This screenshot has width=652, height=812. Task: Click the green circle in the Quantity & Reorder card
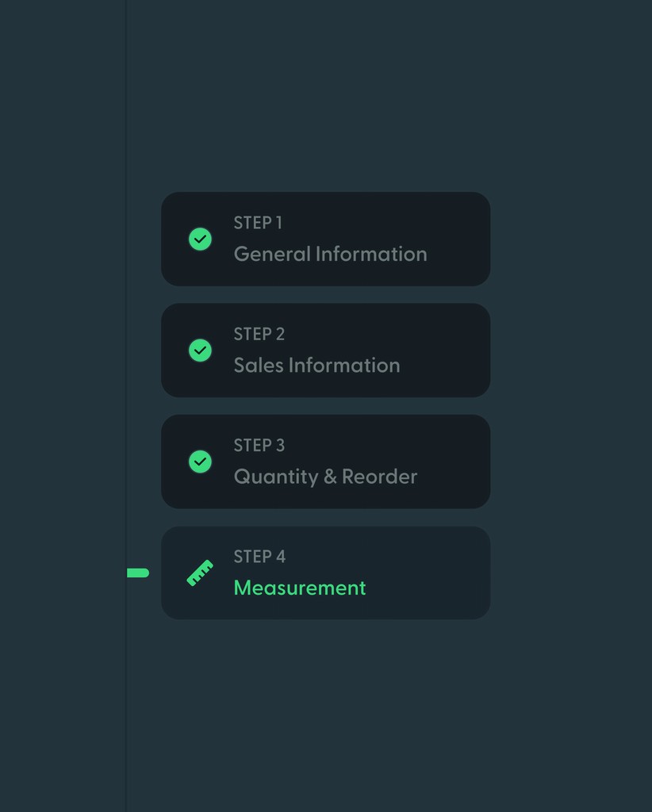click(x=200, y=461)
